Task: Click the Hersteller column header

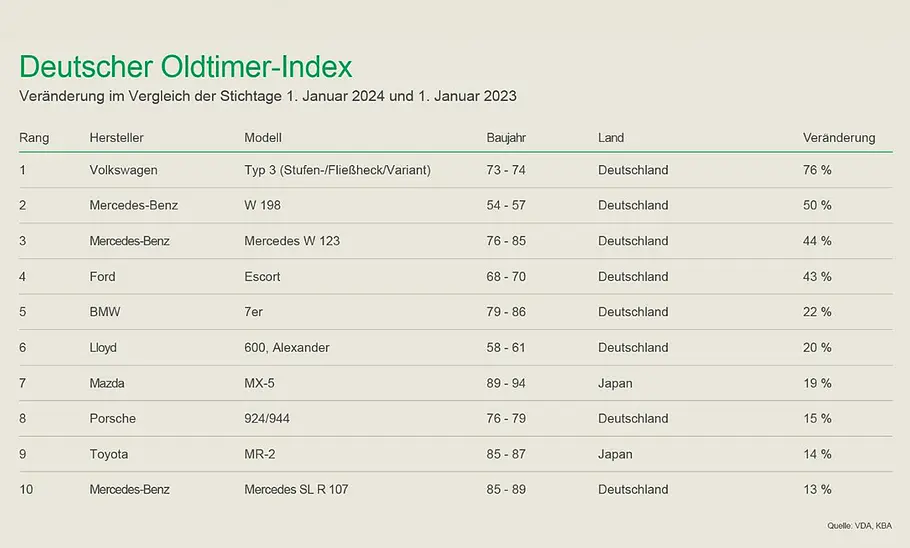Action: click(x=116, y=138)
